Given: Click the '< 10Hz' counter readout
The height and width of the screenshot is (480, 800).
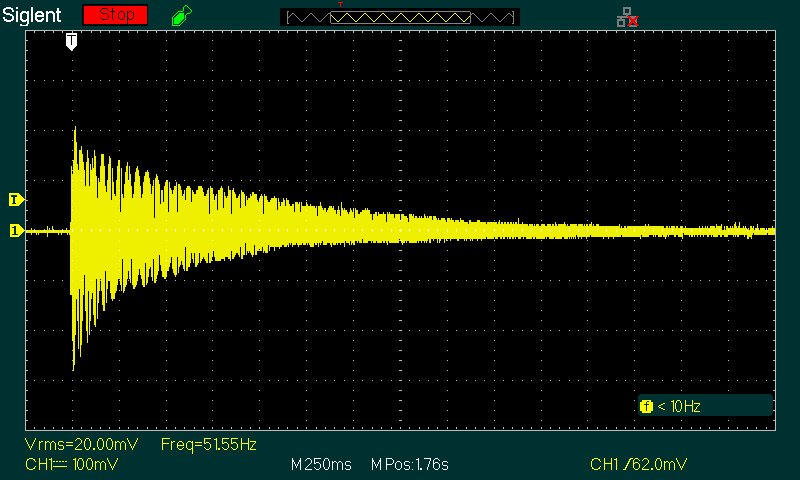Looking at the screenshot, I should coord(679,406).
